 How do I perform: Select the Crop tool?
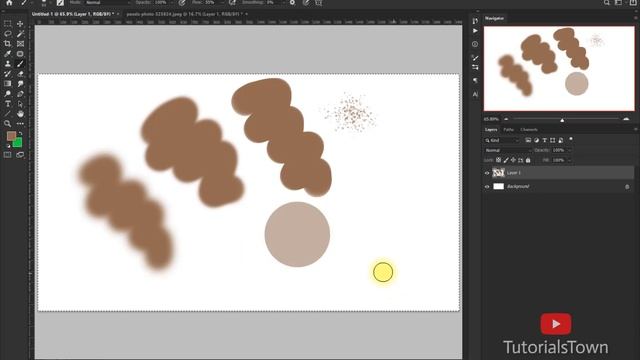pyautogui.click(x=7, y=44)
